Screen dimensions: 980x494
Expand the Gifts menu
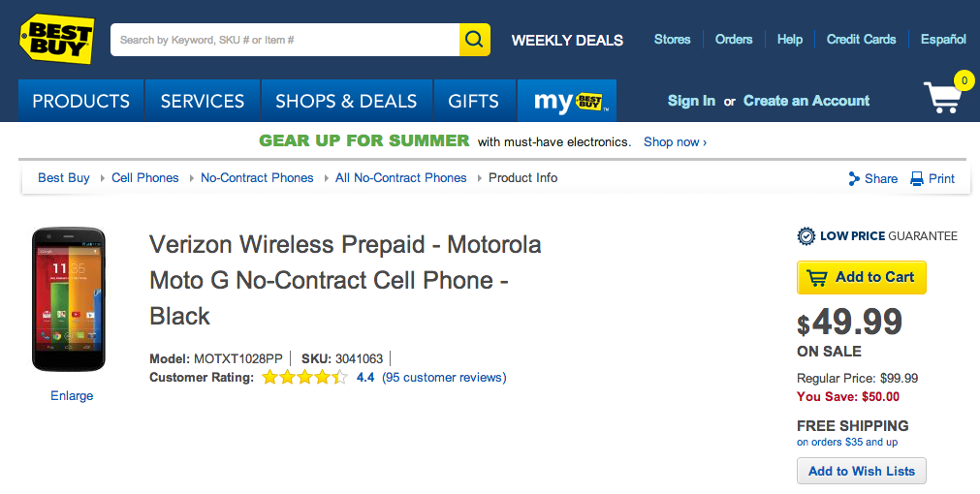pyautogui.click(x=473, y=101)
